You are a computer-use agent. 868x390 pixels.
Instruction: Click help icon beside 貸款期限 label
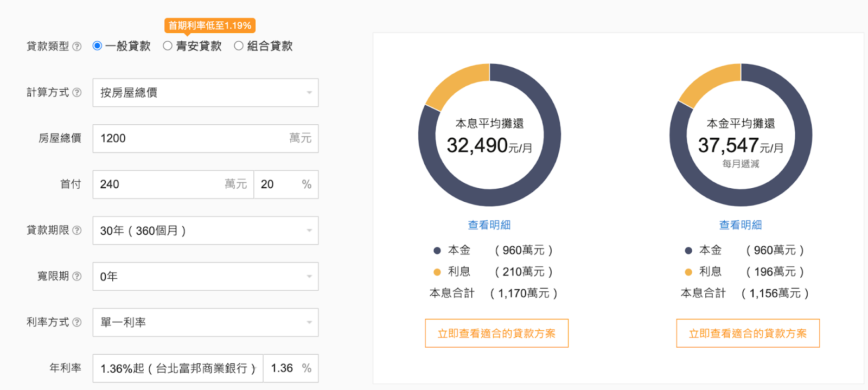click(77, 230)
